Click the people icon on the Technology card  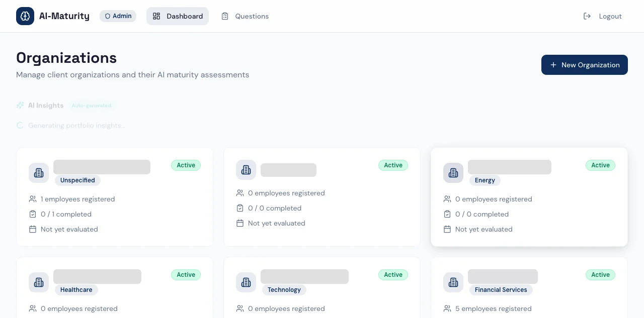coord(240,308)
